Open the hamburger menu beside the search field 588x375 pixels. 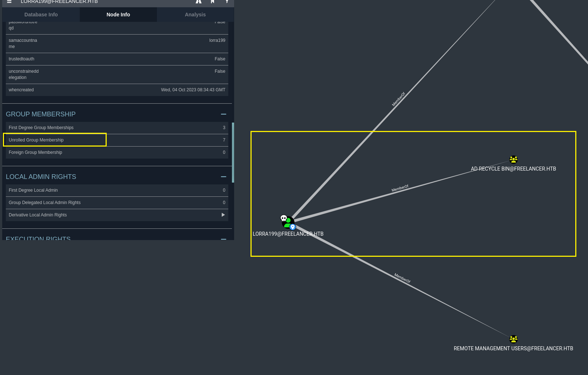tap(9, 2)
